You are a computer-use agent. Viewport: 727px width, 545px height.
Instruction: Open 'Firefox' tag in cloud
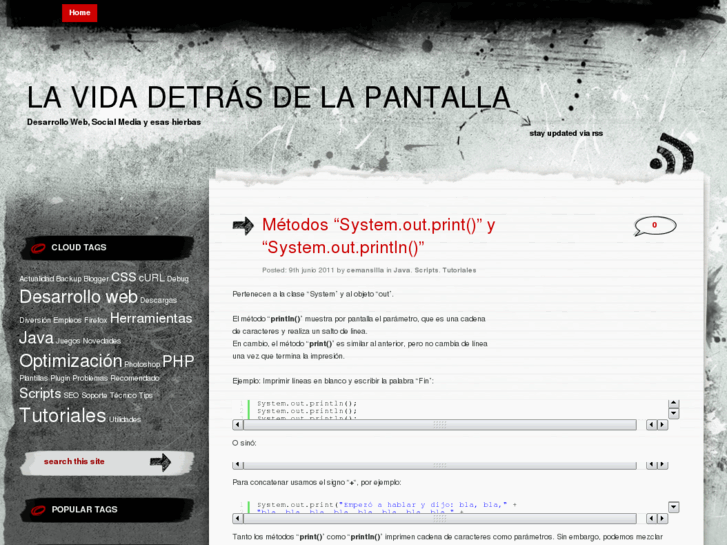[x=96, y=320]
